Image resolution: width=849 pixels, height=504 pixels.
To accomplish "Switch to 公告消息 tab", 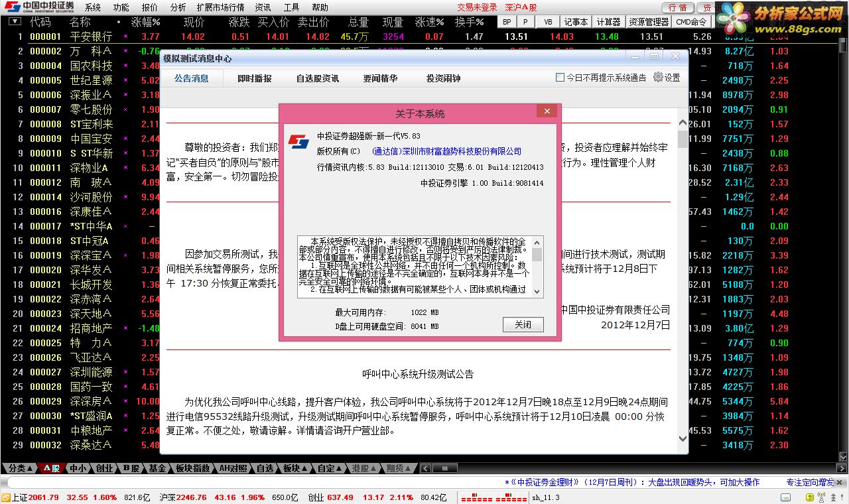I will [x=191, y=78].
